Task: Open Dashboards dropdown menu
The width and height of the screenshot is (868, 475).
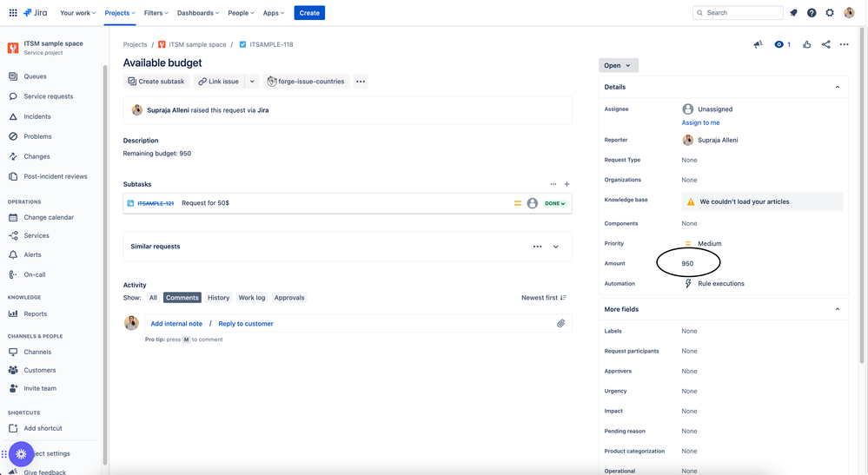Action: coord(197,13)
